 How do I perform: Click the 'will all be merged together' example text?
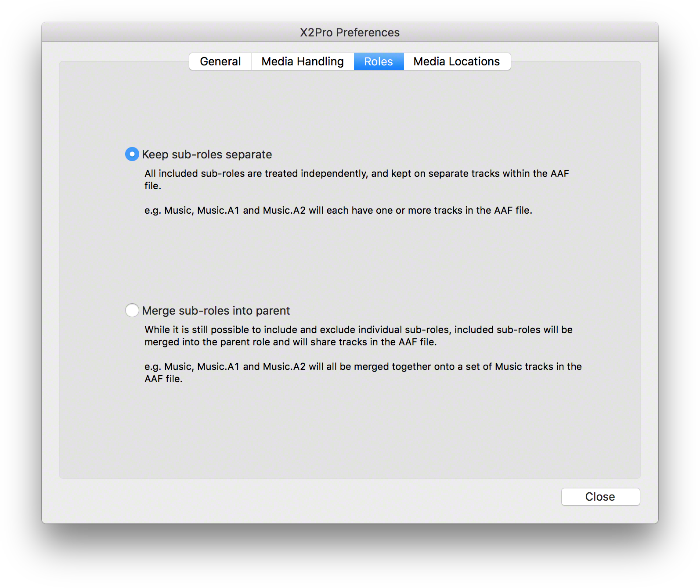[x=363, y=373]
